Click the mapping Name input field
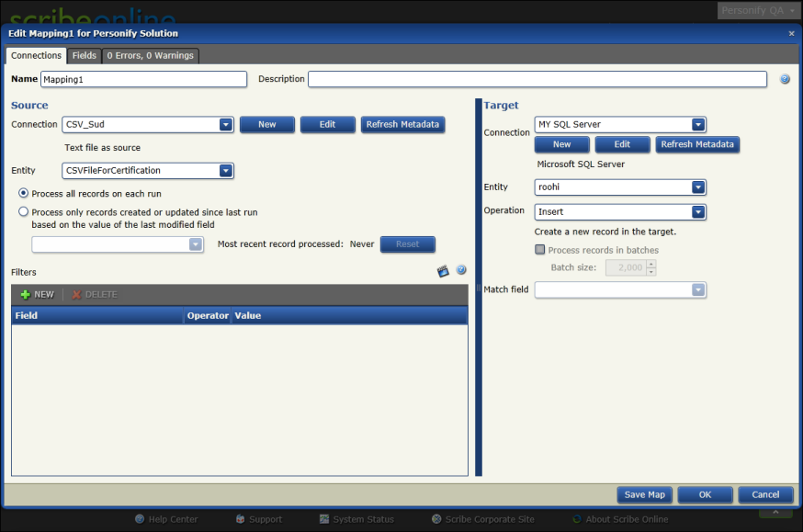This screenshot has height=532, width=803. pyautogui.click(x=144, y=79)
